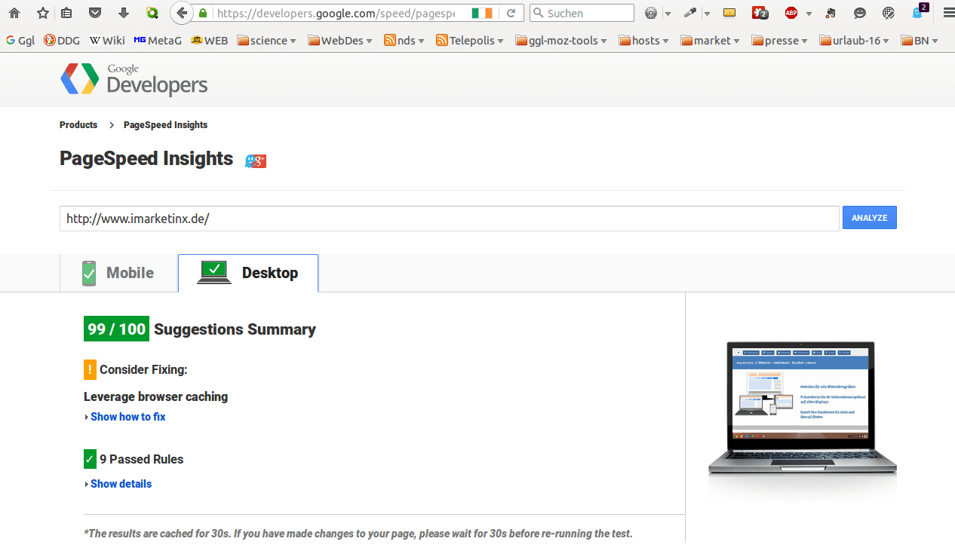Screen dimensions: 955x560
Task: Switch to the Mobile results tab
Action: (118, 273)
